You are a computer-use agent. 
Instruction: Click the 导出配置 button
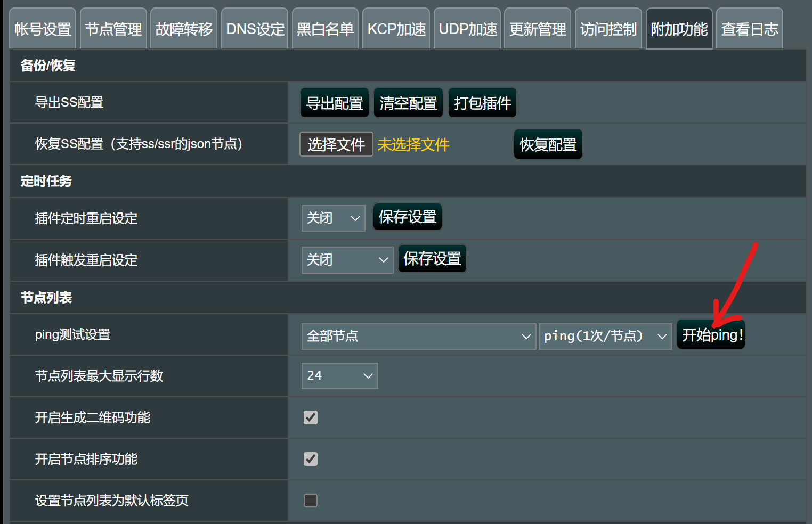[335, 103]
